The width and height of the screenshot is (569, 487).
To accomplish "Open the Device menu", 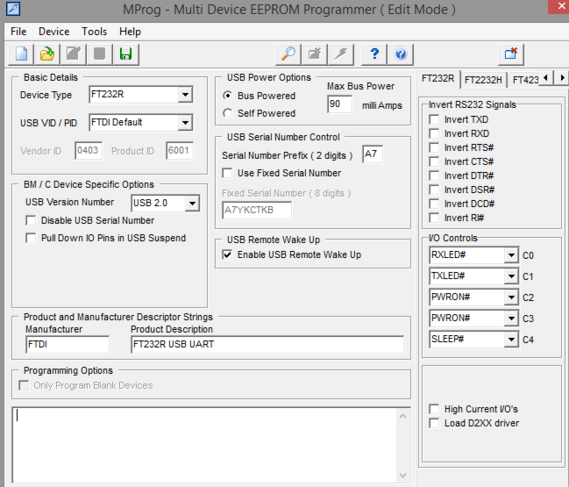I will click(x=54, y=32).
